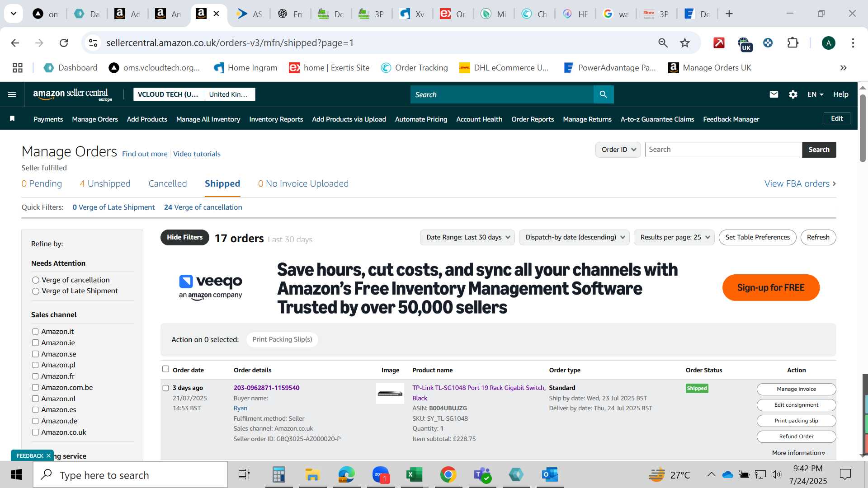Screen dimensions: 868x488
Task: Check the Amazon.it sales channel box
Action: tap(35, 332)
